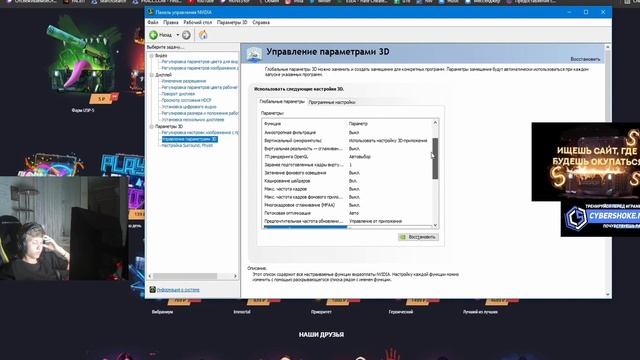Select the Потоковая оптимизация setting row
The height and width of the screenshot is (360, 640).
point(347,213)
